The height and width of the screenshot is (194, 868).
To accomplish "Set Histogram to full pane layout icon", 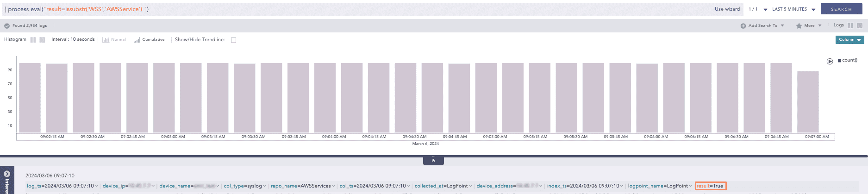I will [x=42, y=40].
